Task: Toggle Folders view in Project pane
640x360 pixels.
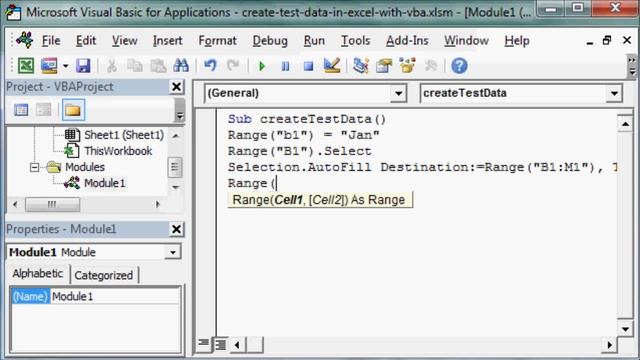Action: (x=73, y=110)
